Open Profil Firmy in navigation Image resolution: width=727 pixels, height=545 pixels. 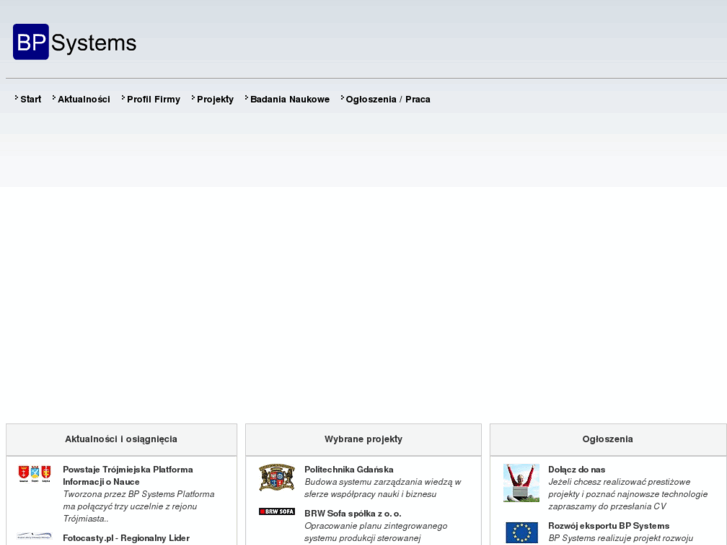pos(153,99)
